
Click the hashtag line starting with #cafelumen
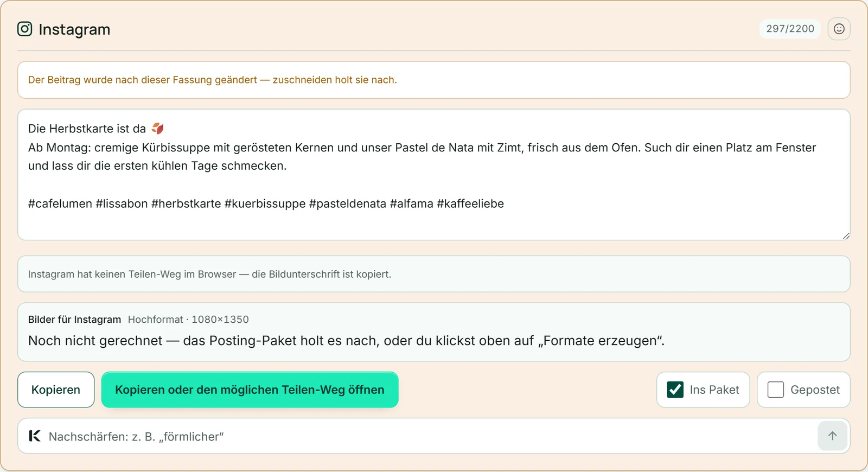coord(266,204)
